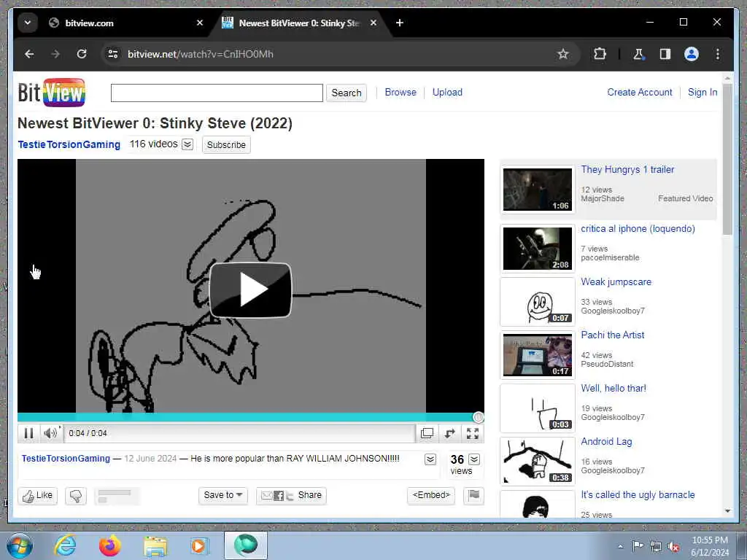Viewport: 747px width, 560px height.
Task: Open the tab search dropdown chevron
Action: click(x=28, y=23)
